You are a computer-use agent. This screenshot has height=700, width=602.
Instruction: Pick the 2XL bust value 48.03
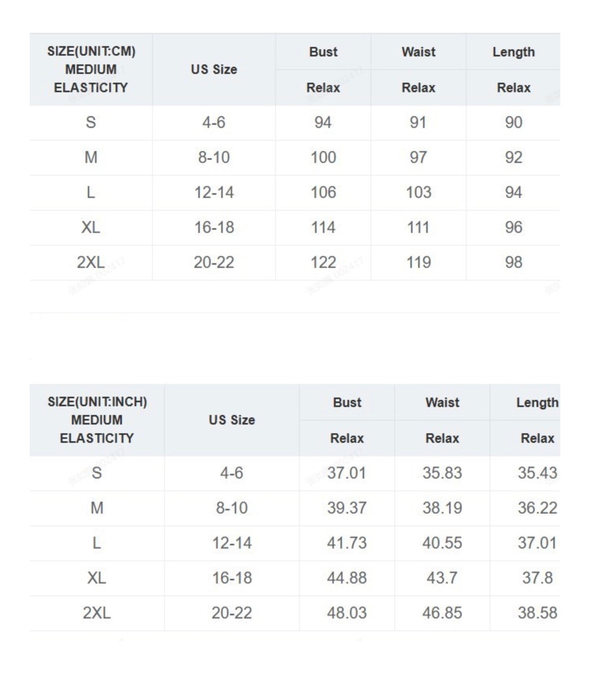click(347, 613)
